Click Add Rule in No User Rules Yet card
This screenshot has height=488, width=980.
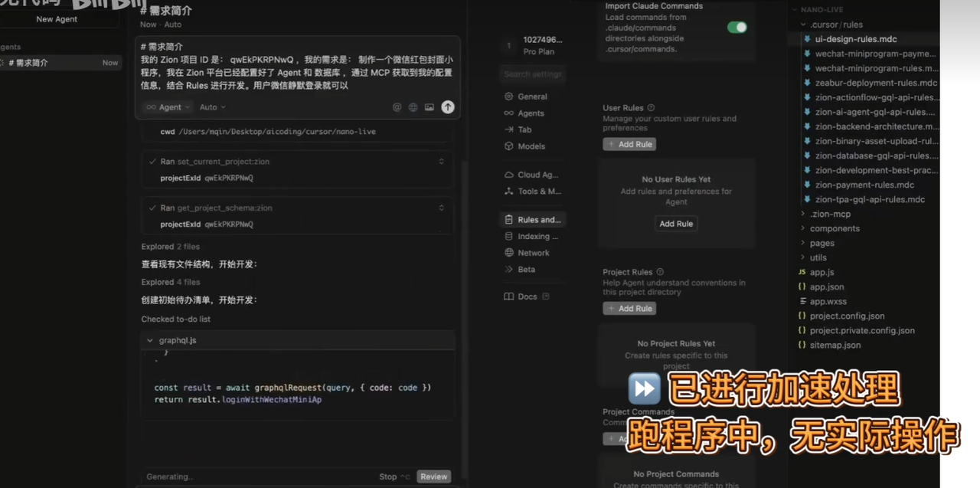click(676, 224)
